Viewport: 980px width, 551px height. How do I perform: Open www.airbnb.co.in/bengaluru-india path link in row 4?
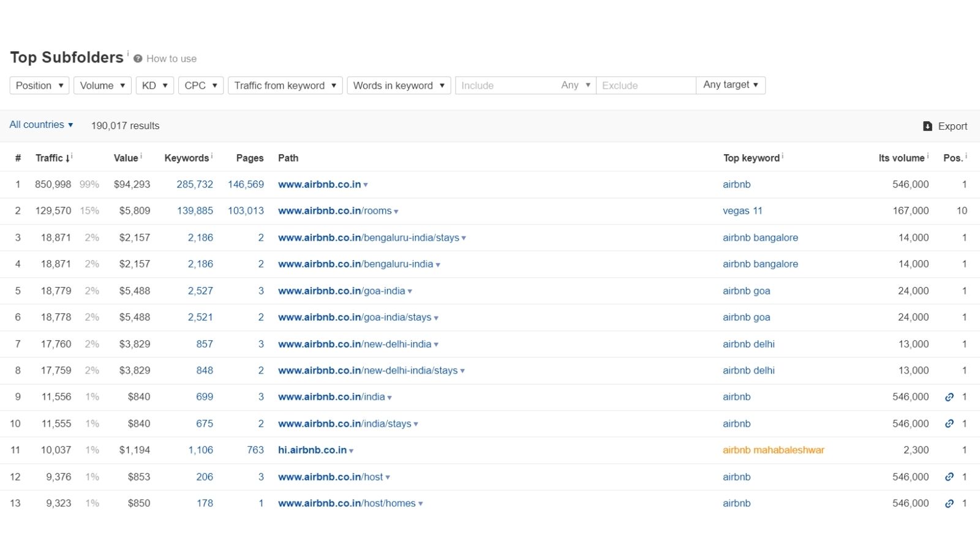(x=356, y=264)
